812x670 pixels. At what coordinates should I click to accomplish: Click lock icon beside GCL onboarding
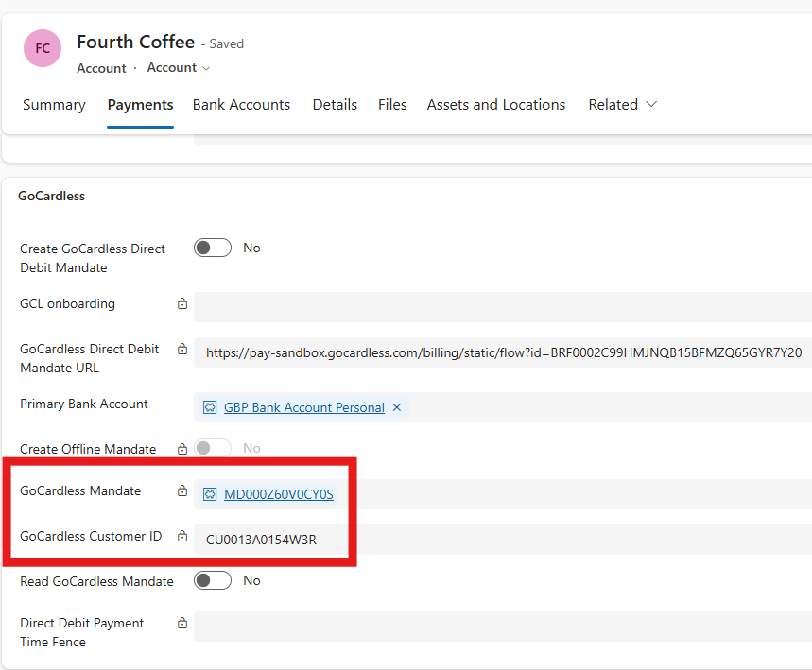point(182,304)
